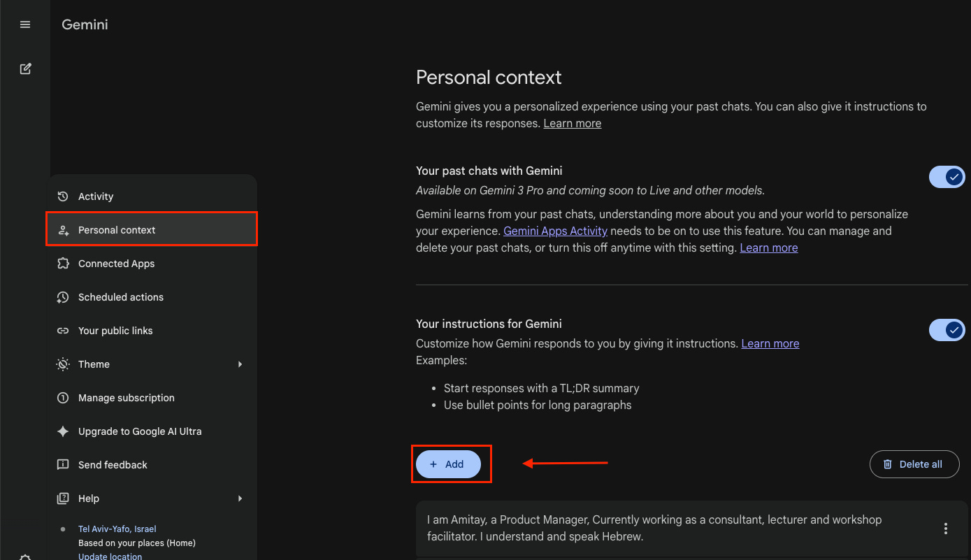Click the Activity history clock icon
971x560 pixels.
click(x=63, y=196)
